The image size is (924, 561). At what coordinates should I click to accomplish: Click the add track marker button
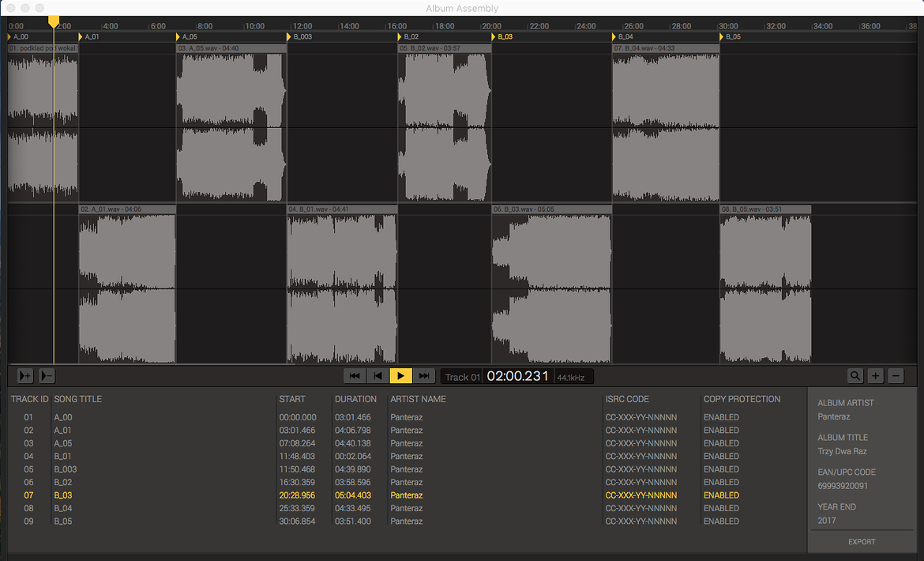(25, 375)
